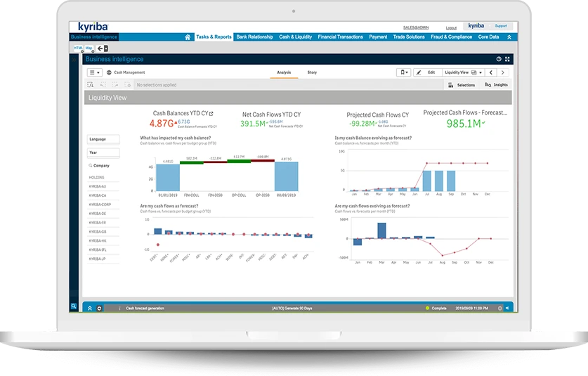588x376 pixels.
Task: Select KYRIBA-AU in company list
Action: coord(103,186)
